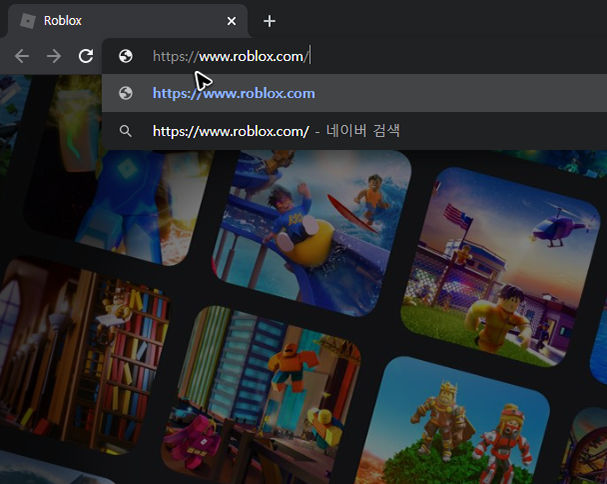Click magnifier icon of Naver search suggestion

(x=125, y=131)
